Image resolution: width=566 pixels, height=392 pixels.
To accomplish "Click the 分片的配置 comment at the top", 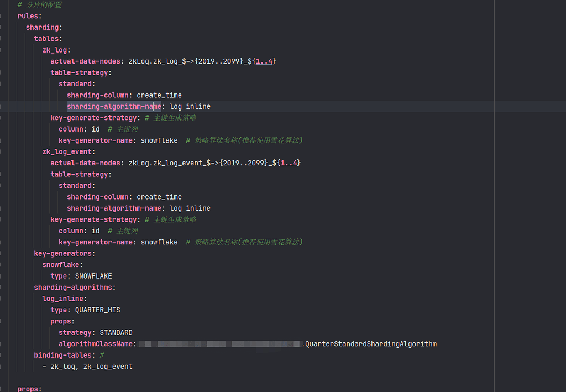I will coord(41,4).
